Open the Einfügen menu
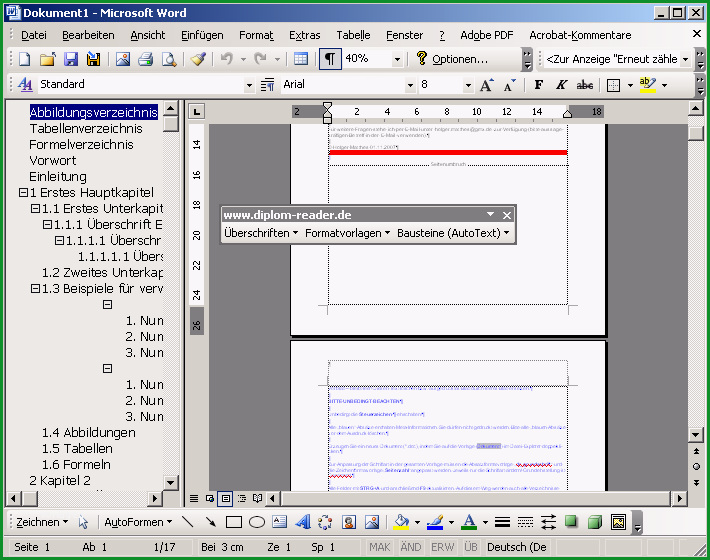The height and width of the screenshot is (560, 710). 202,35
